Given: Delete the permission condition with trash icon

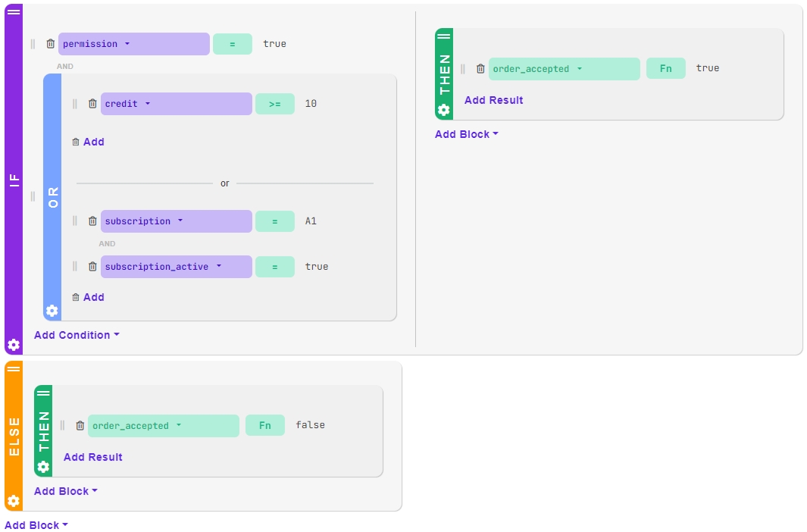Looking at the screenshot, I should tap(51, 44).
